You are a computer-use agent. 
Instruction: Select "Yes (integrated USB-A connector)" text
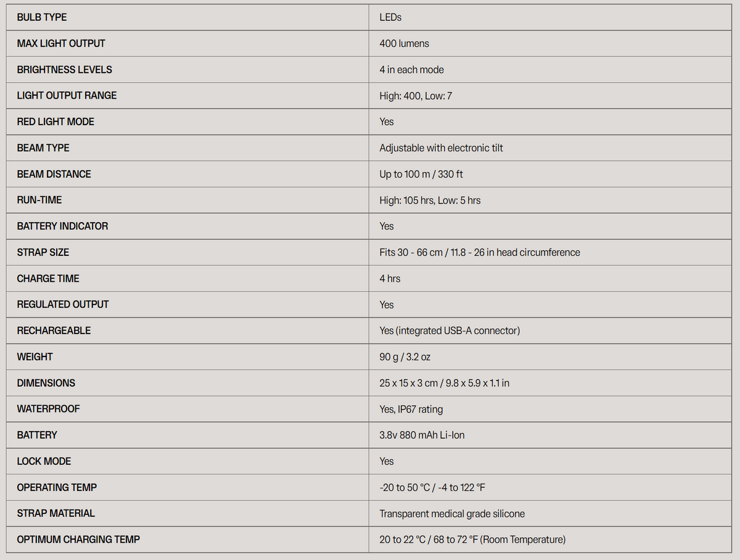[x=450, y=331]
